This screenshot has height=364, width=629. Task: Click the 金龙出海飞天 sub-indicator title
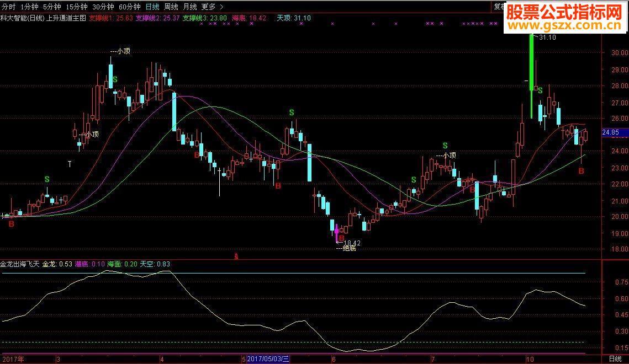tap(20, 264)
